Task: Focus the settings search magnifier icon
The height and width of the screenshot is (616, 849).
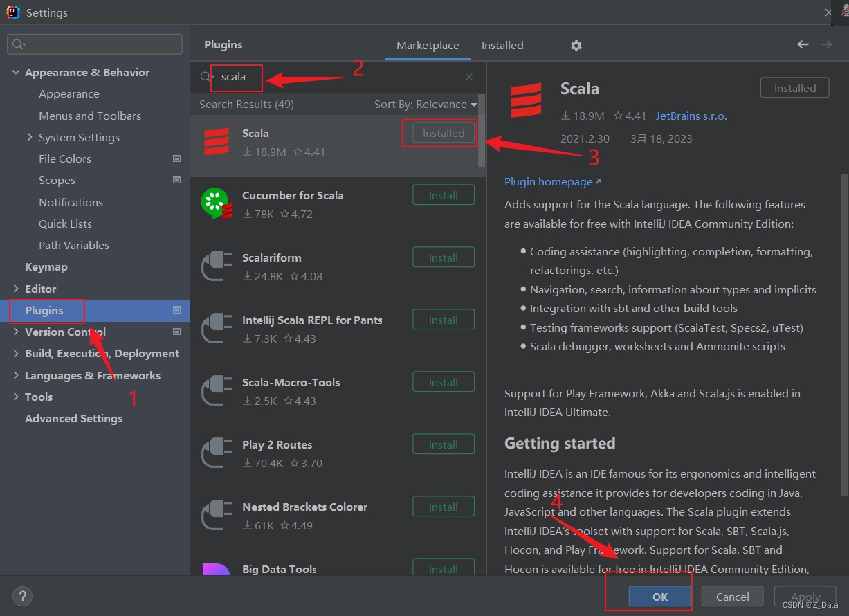Action: (18, 44)
